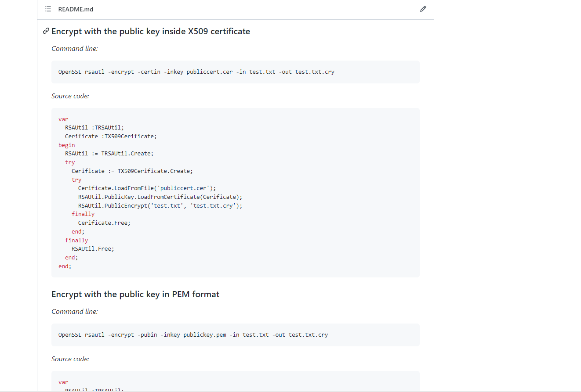
Task: Click the OpenSSL -certin command code block
Action: [x=196, y=72]
